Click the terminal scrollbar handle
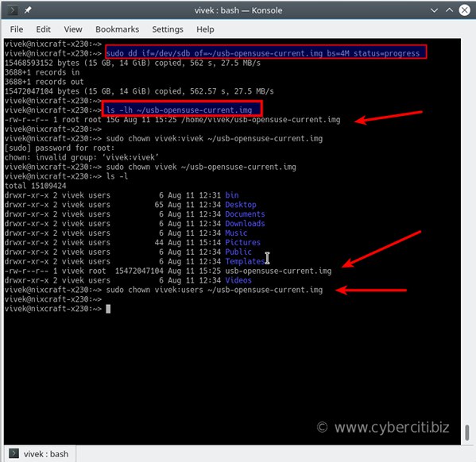Image resolution: width=476 pixels, height=462 pixels. [x=467, y=432]
